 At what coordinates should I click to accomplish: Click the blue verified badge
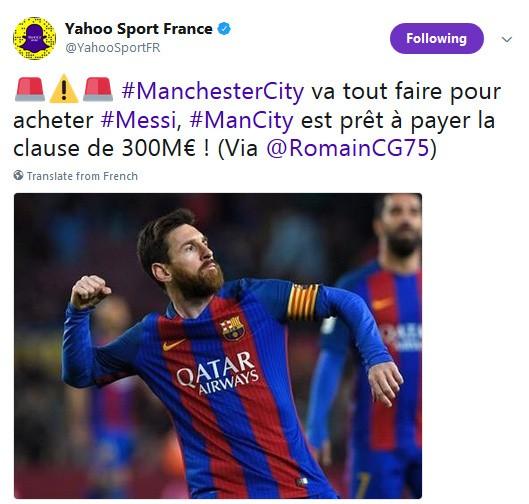(x=224, y=29)
